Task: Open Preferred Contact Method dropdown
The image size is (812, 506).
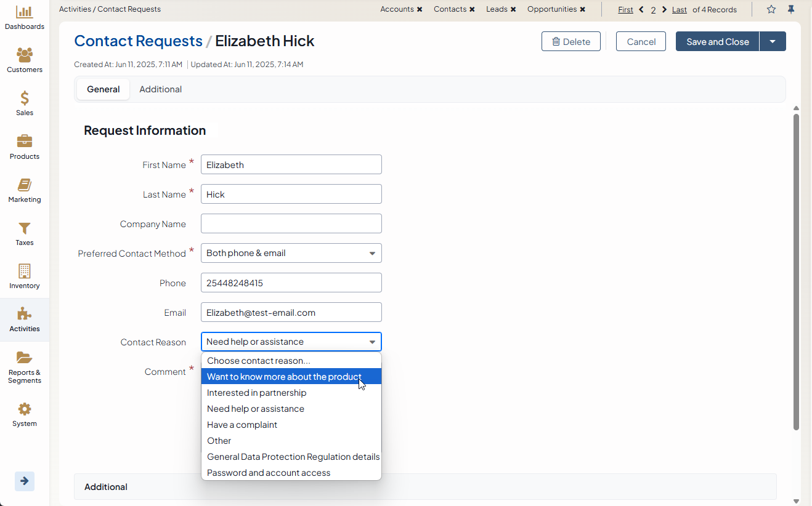Action: (291, 253)
